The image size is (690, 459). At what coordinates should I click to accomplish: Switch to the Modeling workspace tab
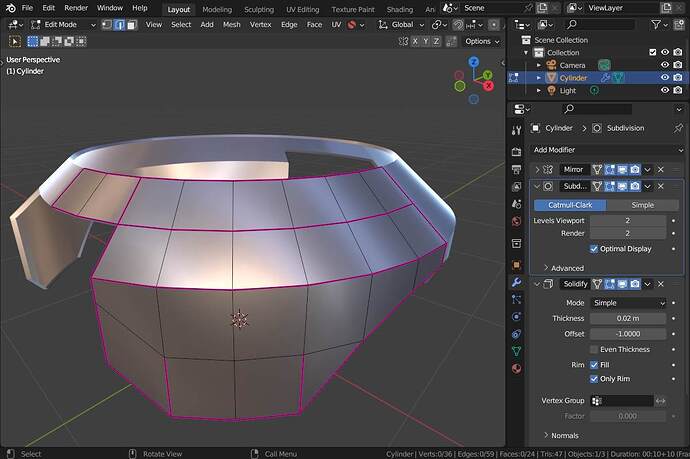tap(217, 9)
